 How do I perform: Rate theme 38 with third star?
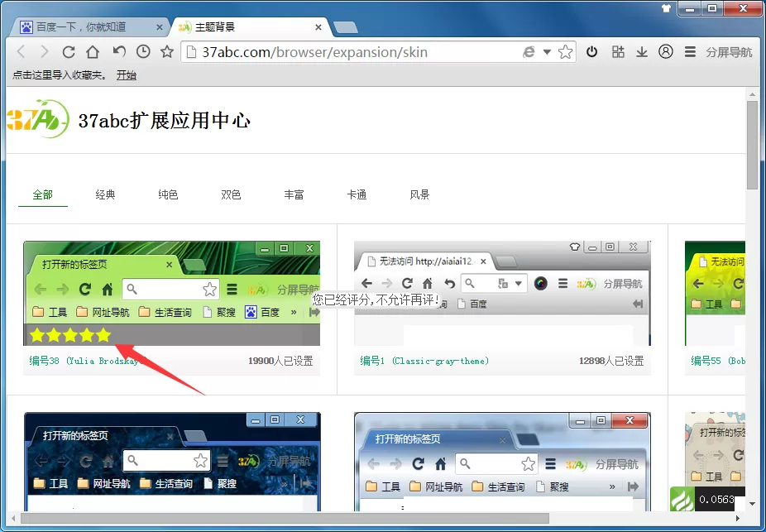click(70, 335)
